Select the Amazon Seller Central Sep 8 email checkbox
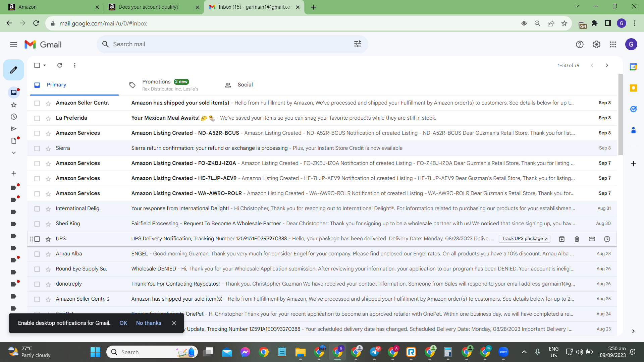This screenshot has height=362, width=644. 37,103
